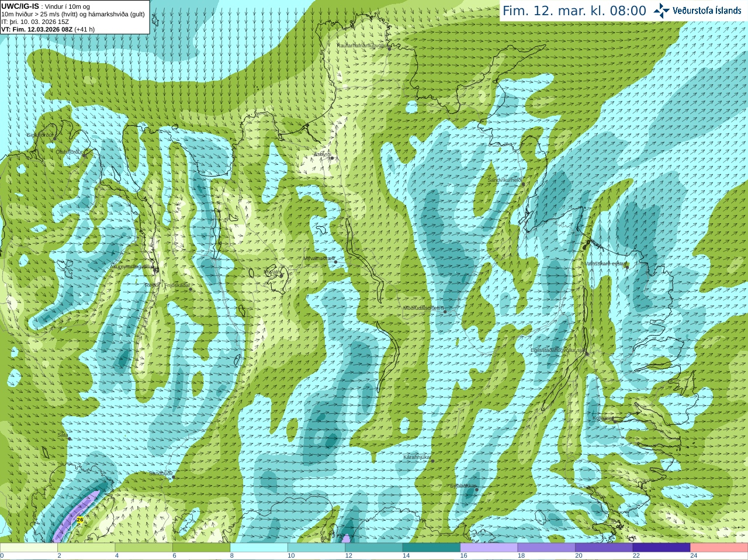748x560 pixels.
Task: Click the Reykir í Fnjóskadal station label
Action: (167, 285)
